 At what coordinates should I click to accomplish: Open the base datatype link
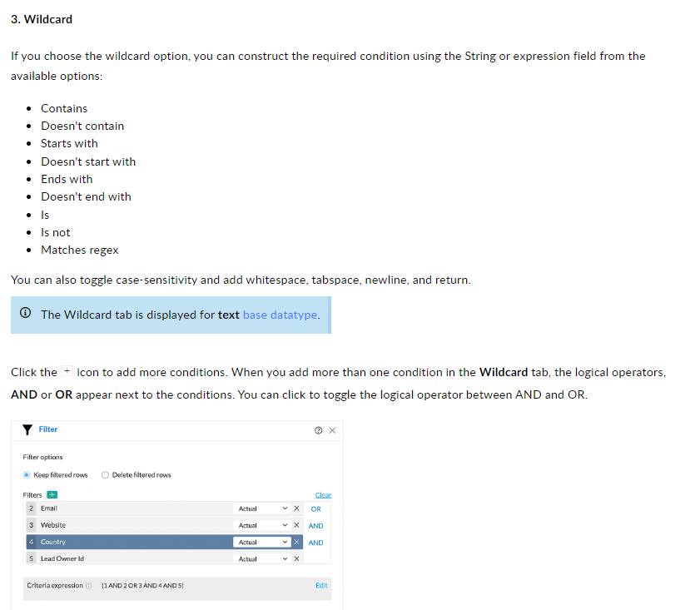tap(280, 315)
